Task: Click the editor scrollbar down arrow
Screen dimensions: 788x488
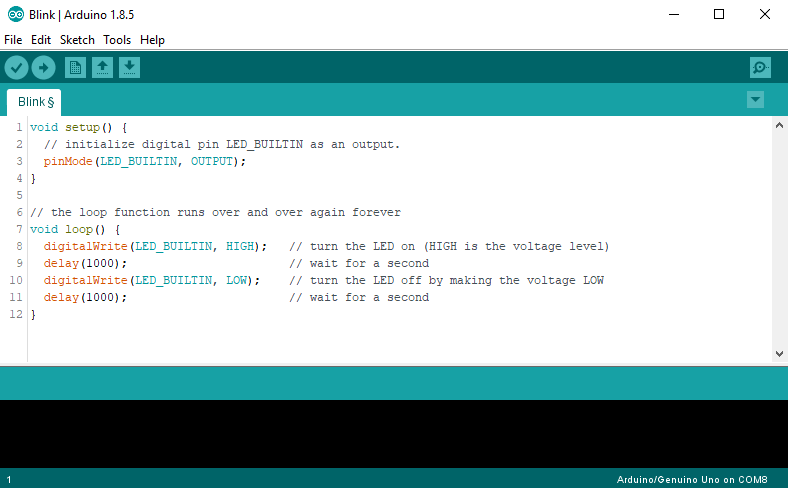Action: tap(779, 354)
